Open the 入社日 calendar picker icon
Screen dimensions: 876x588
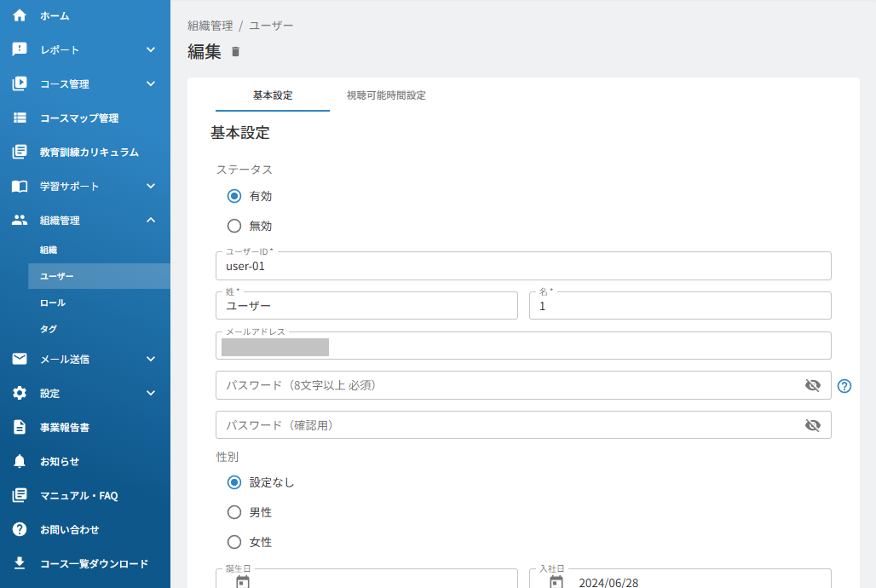(556, 582)
